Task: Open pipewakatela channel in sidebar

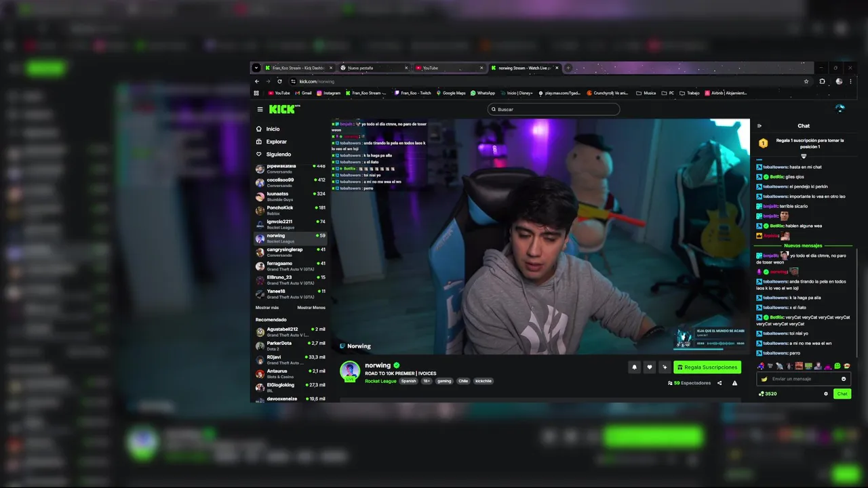Action: [x=290, y=168]
